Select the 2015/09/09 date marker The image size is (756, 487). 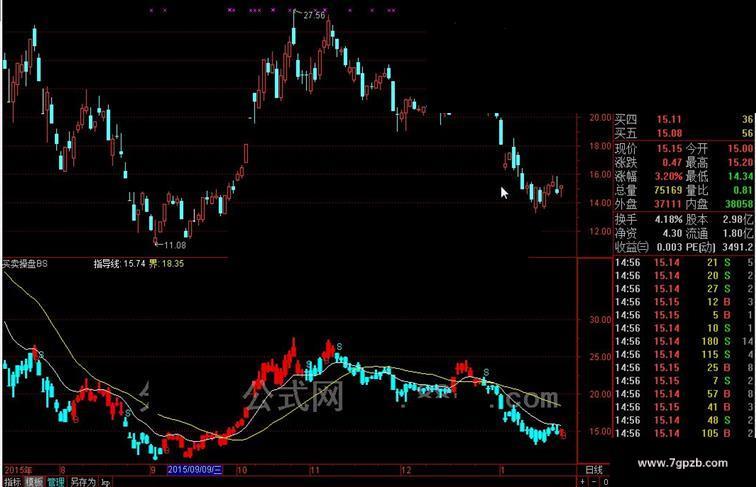pos(195,470)
